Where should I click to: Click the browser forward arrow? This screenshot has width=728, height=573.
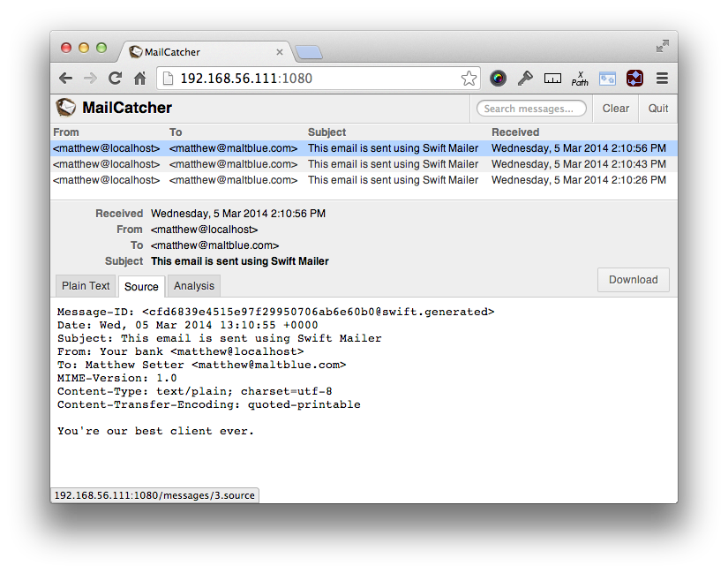pos(90,78)
